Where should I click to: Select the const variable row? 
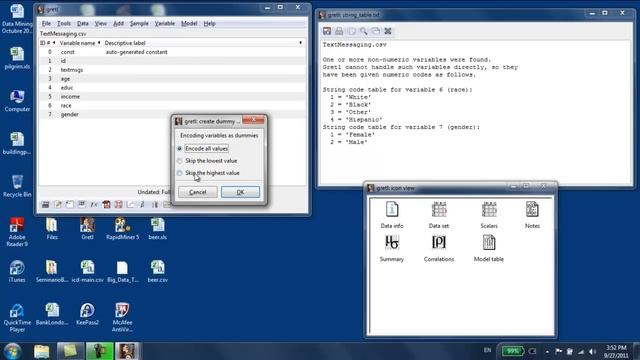click(x=172, y=52)
